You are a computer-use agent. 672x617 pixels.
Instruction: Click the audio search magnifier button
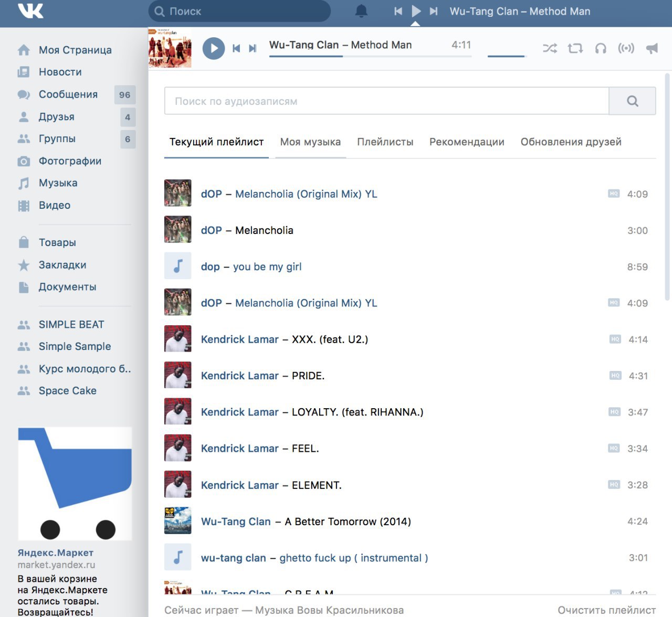[633, 101]
